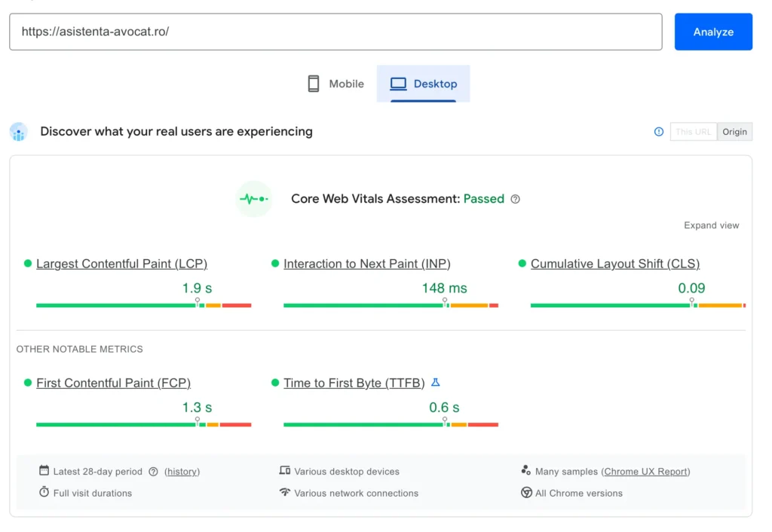
Task: Click Discover what your real users heading
Action: (x=176, y=132)
